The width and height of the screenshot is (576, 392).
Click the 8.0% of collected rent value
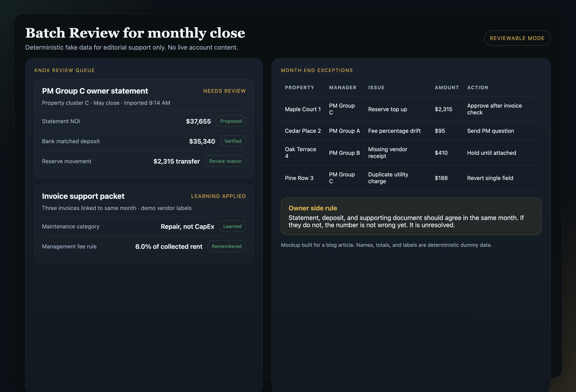coord(169,247)
